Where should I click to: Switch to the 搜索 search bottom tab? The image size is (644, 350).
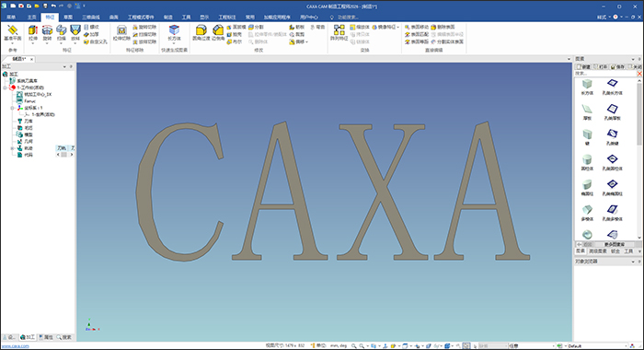[x=64, y=337]
